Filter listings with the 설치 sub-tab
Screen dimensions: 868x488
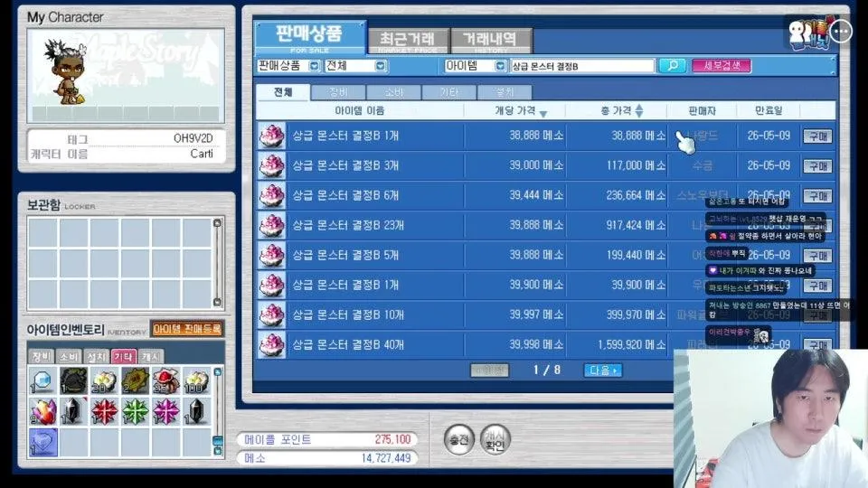(505, 92)
